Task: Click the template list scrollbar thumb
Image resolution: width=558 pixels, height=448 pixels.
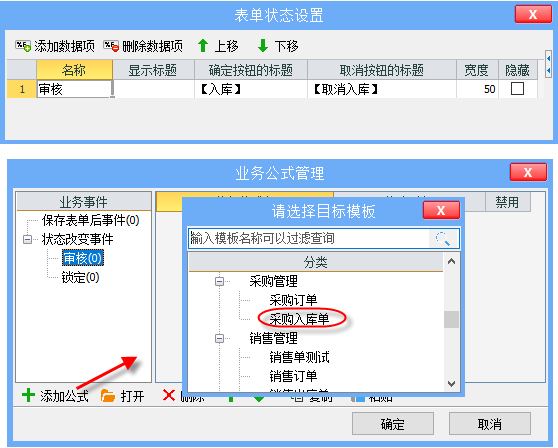Action: tap(451, 320)
